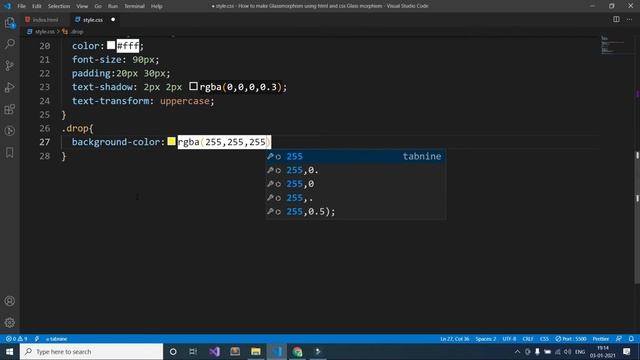Open the Edit menu
This screenshot has height=360, width=640.
(x=37, y=6)
